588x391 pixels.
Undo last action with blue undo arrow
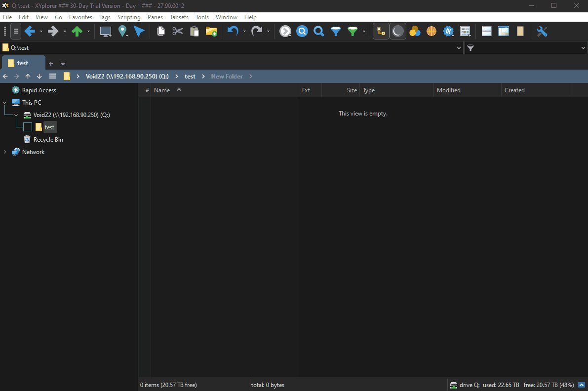(232, 31)
